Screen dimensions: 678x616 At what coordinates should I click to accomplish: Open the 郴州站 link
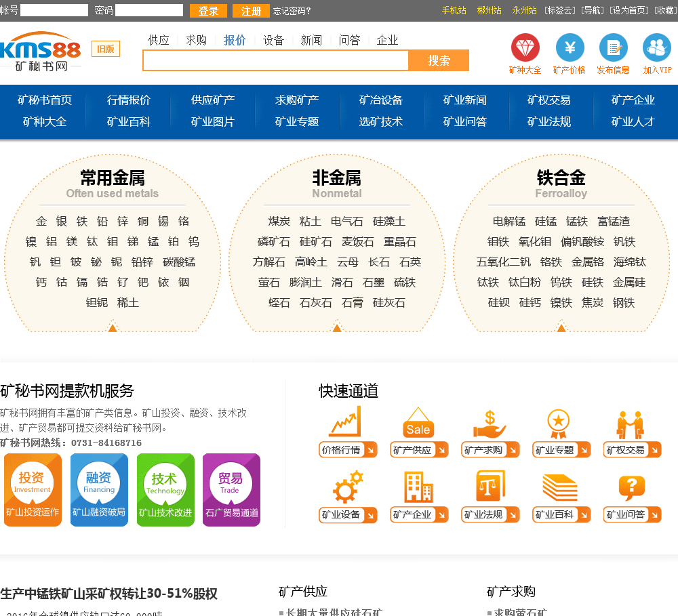[489, 10]
